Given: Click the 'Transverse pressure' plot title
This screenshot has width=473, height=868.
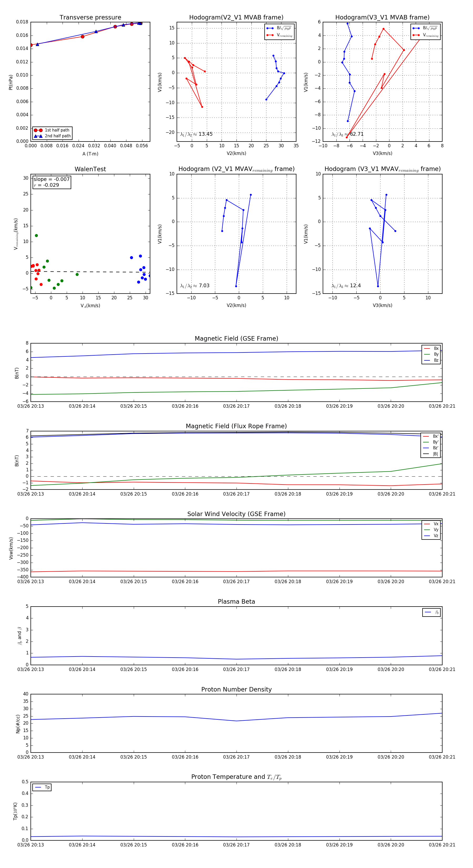Looking at the screenshot, I should pos(90,18).
